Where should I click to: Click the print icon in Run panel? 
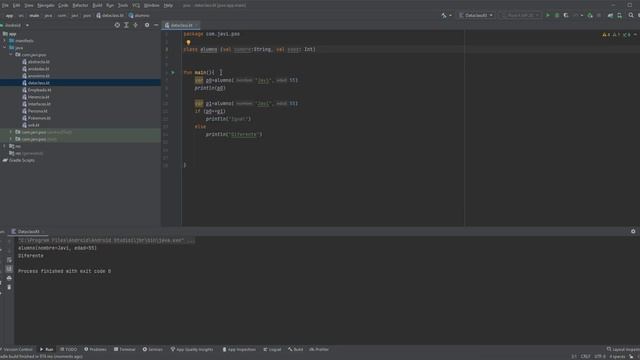point(9,278)
